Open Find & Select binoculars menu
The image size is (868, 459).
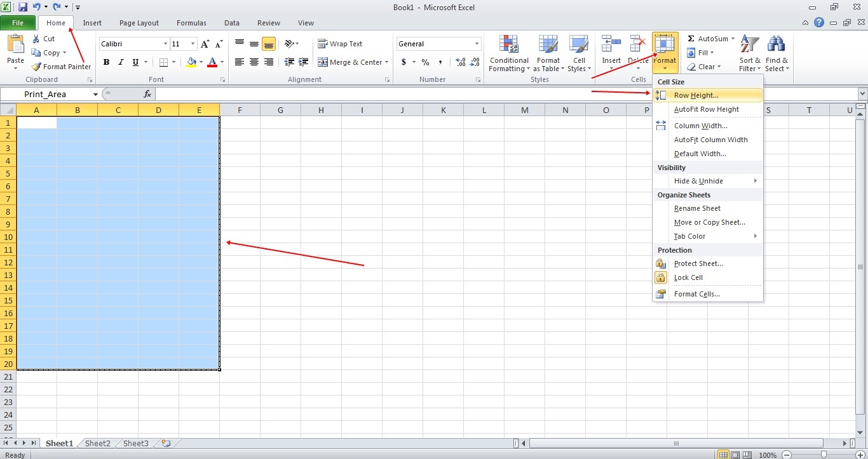776,54
